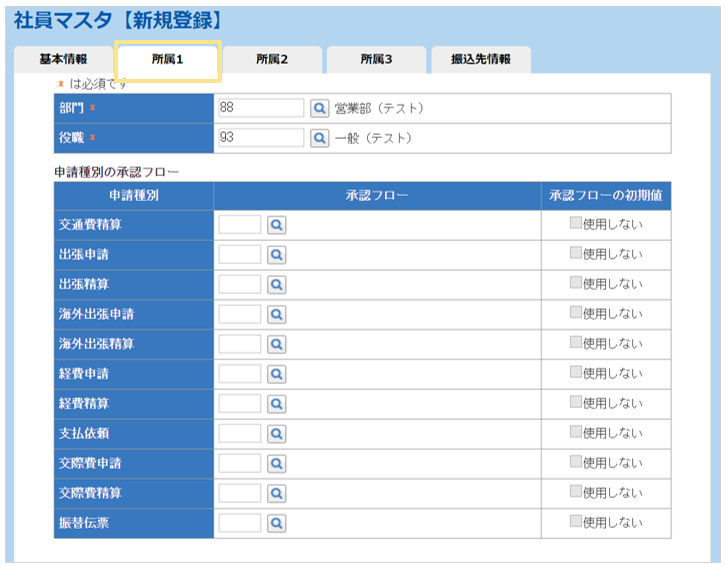Viewport: 726px width, 567px height.
Task: Open the 振込先情報 tab
Action: point(480,60)
